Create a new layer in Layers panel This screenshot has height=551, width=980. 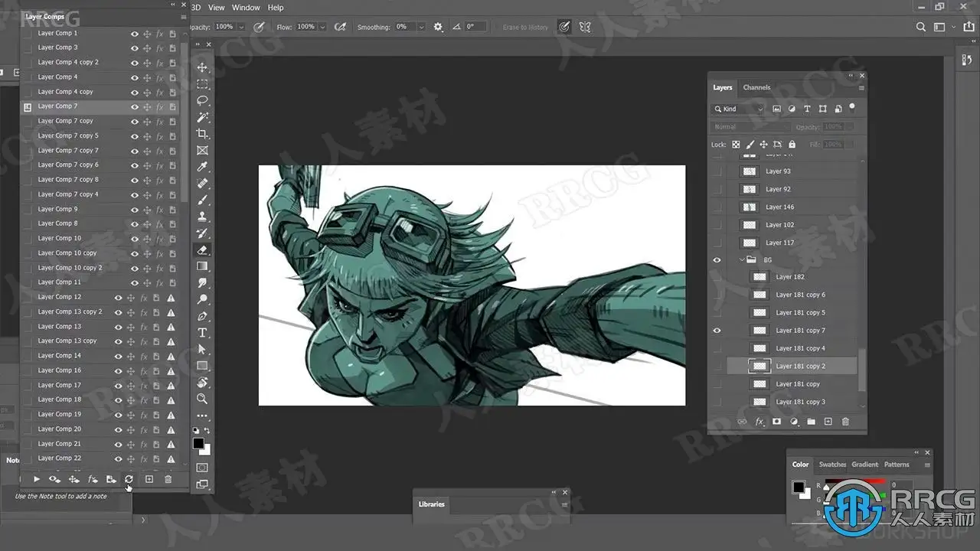(x=828, y=422)
